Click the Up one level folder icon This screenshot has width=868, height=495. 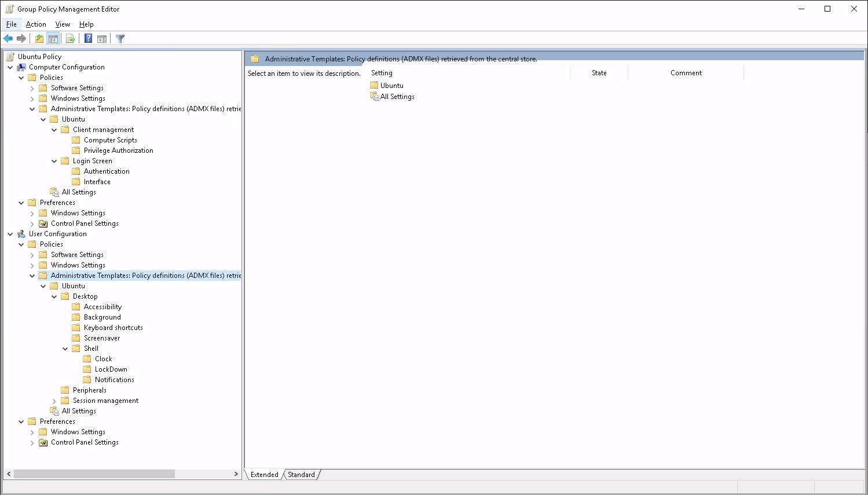[x=39, y=39]
